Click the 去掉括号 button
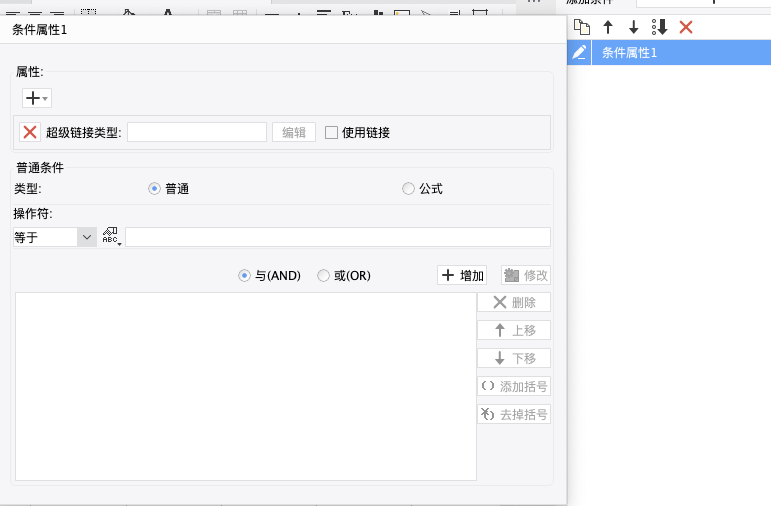The height and width of the screenshot is (506, 771). click(x=514, y=414)
